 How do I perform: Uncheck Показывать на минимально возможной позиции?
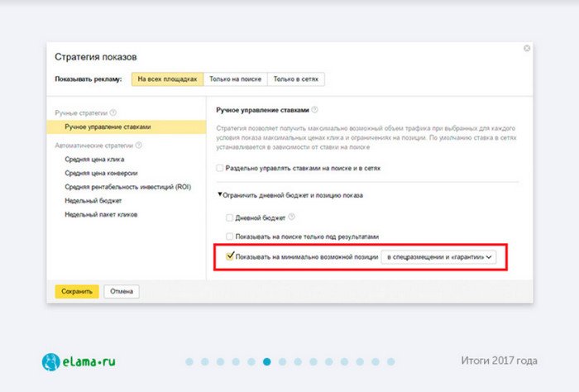pos(230,256)
